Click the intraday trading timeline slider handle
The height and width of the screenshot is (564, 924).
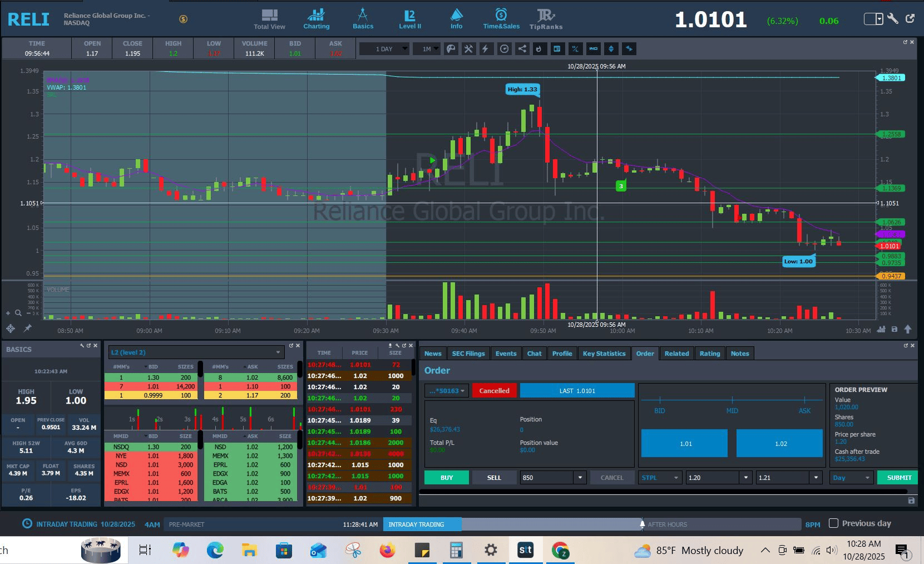point(643,524)
